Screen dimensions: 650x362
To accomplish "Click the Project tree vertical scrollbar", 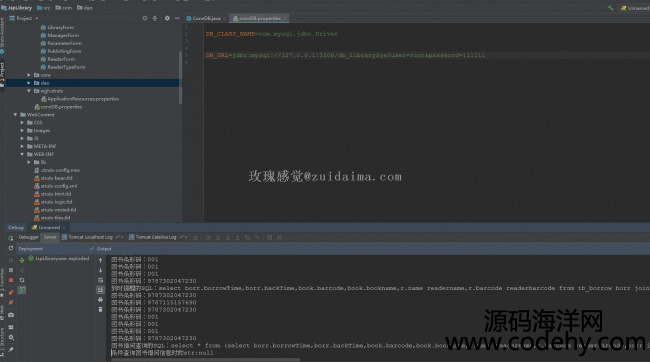I will pyautogui.click(x=180, y=77).
